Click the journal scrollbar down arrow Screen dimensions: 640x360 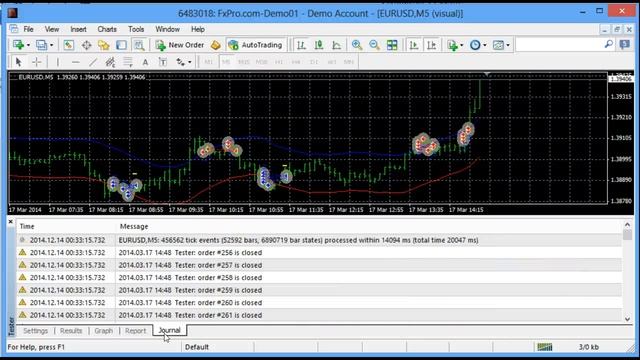coord(627,319)
